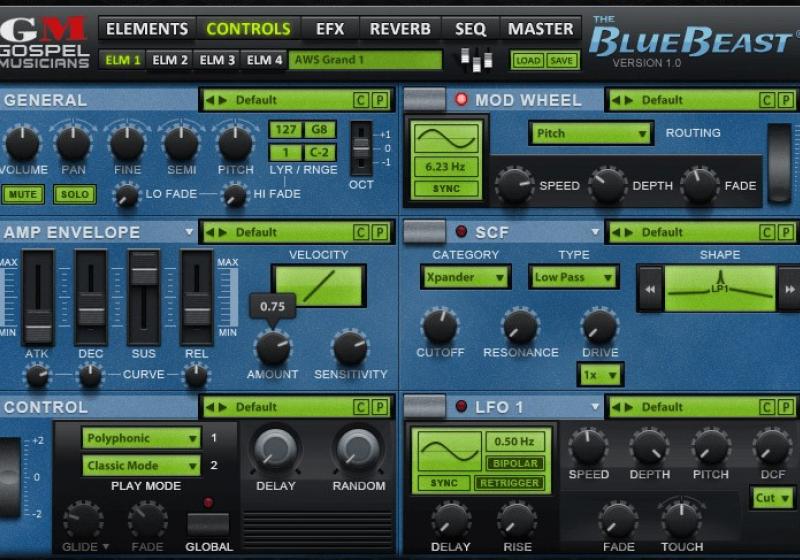
Task: Open the Pitch routing dropdown
Action: [x=591, y=134]
